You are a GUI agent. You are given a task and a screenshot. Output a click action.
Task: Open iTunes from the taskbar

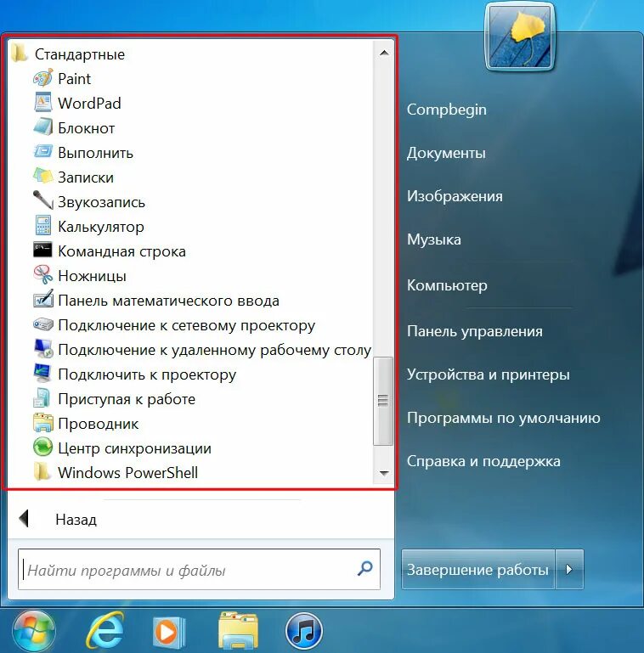(x=304, y=631)
